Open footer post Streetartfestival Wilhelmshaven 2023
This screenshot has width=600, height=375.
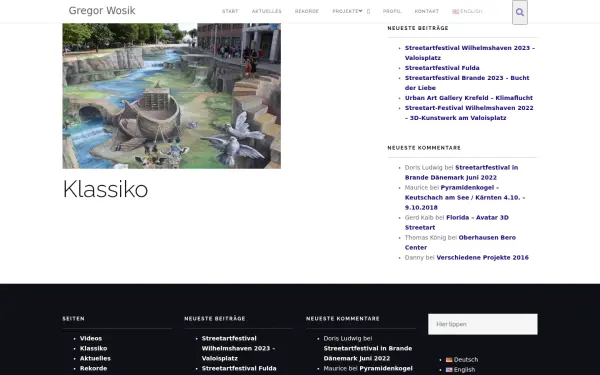[238, 348]
